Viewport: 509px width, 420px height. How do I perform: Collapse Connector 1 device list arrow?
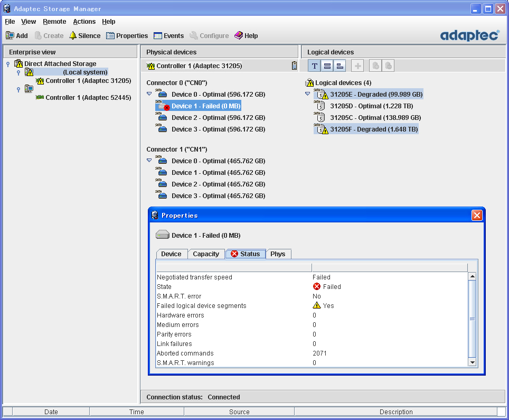click(x=149, y=161)
